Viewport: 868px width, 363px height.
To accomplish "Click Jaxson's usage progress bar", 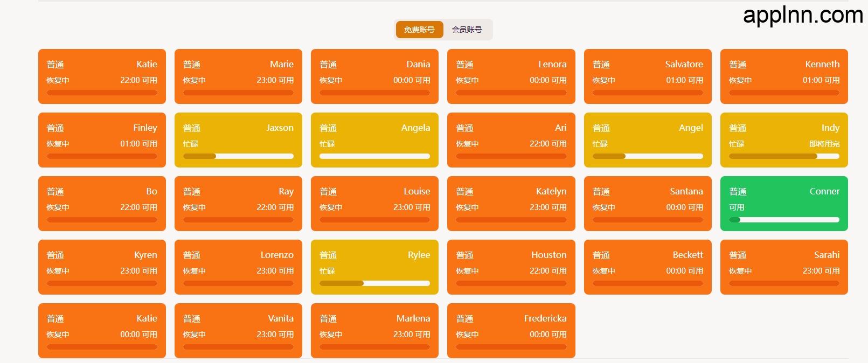I will [238, 156].
